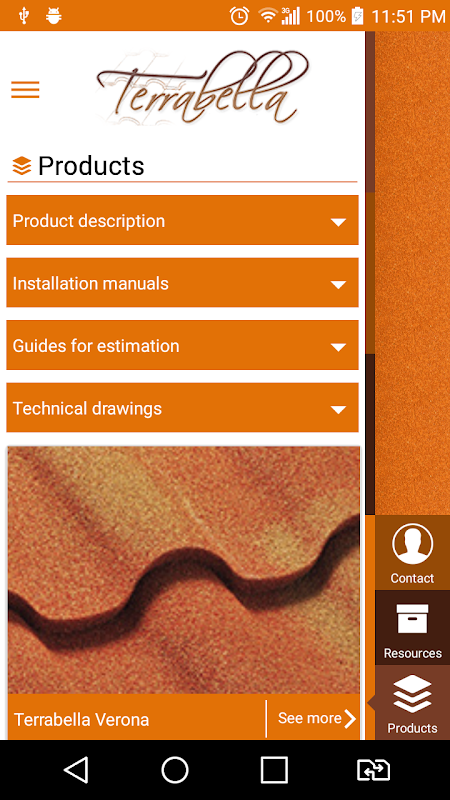450x800 pixels.
Task: Tap the screen-switch icon in navigation bar
Action: pos(373,769)
